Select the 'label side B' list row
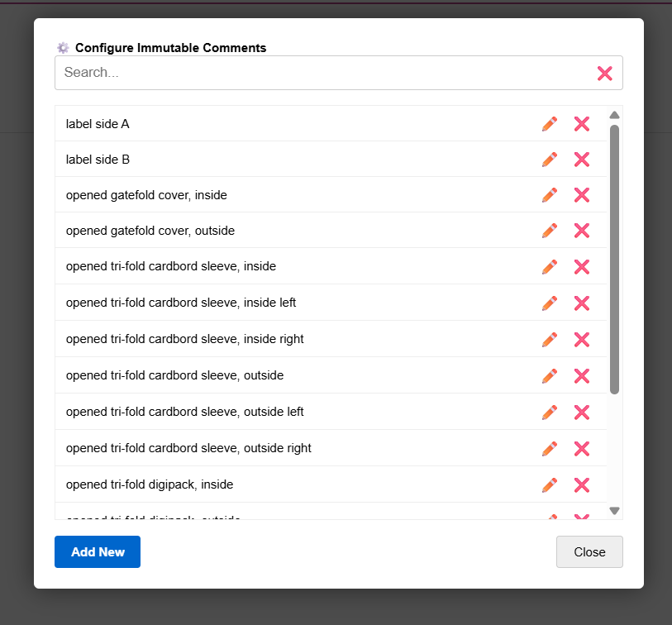672x625 pixels. click(248, 160)
